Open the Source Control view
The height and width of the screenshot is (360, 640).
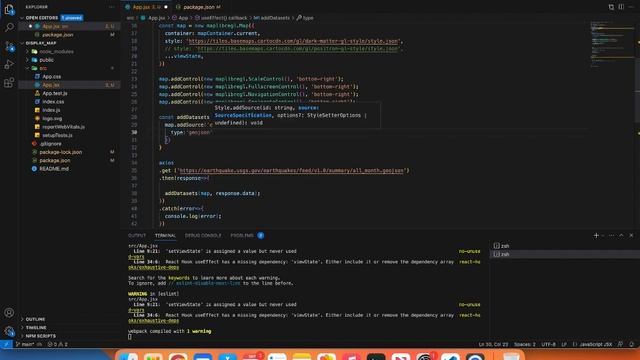click(9, 46)
